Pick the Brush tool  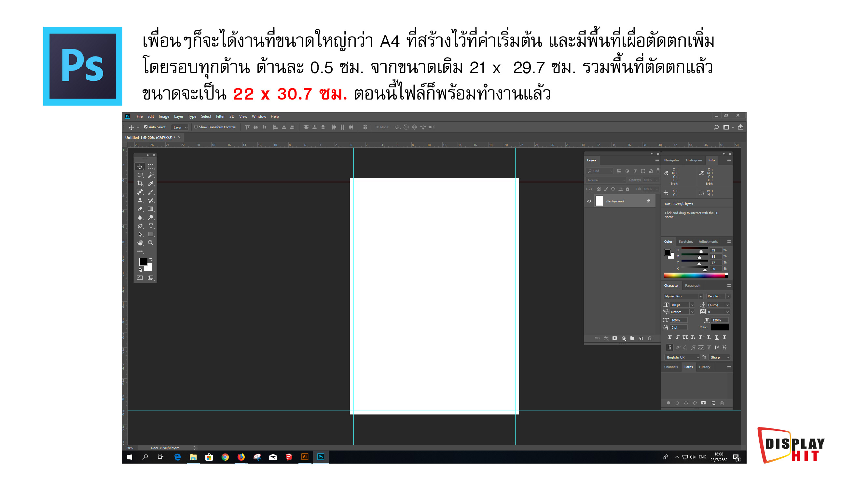click(x=151, y=192)
